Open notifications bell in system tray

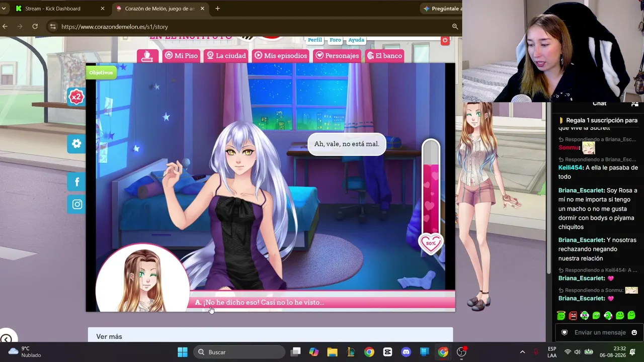coord(632,352)
